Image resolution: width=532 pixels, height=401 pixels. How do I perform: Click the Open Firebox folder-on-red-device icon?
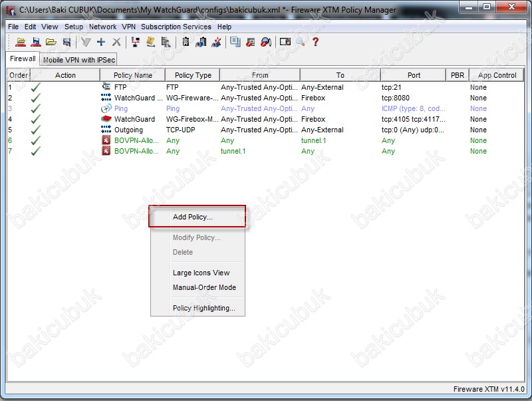[x=21, y=42]
